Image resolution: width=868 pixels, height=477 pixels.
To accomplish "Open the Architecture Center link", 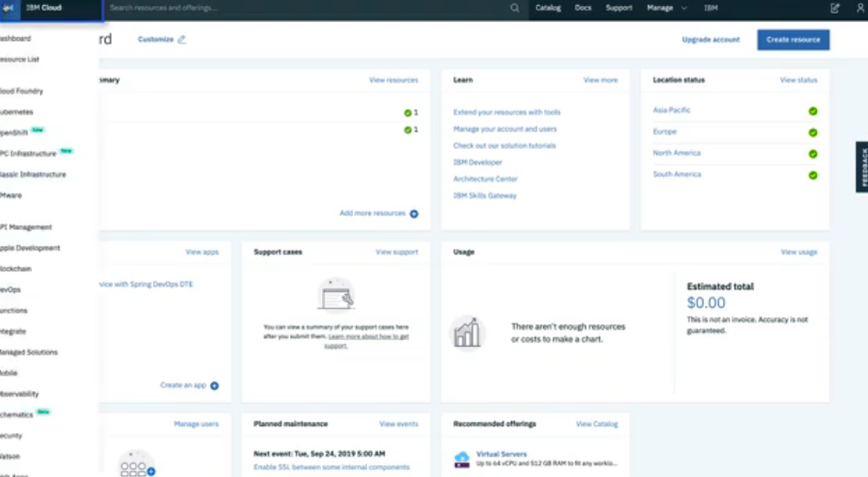I will coord(485,179).
